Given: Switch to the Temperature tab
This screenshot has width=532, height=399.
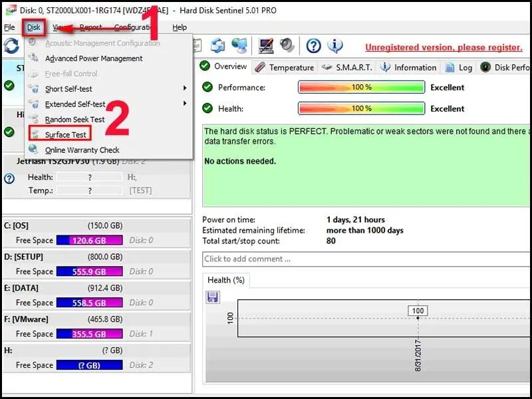Looking at the screenshot, I should (285, 68).
